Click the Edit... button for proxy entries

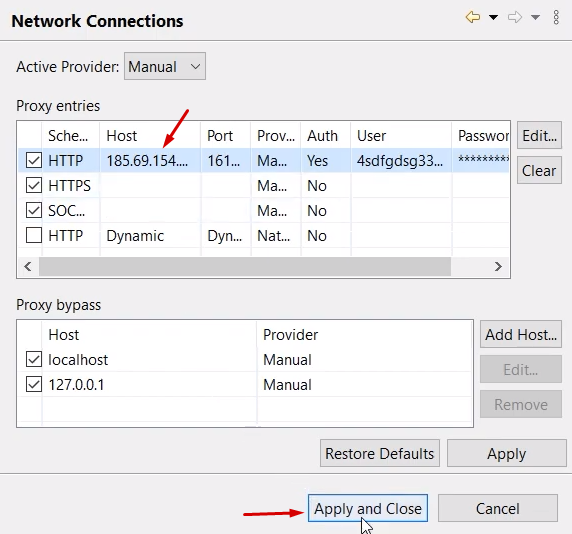coord(539,135)
